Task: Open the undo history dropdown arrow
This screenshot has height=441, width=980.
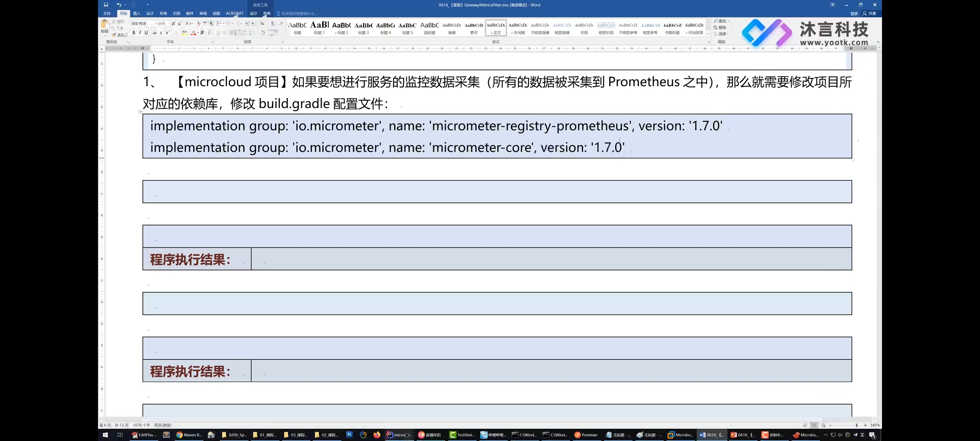Action: click(125, 5)
